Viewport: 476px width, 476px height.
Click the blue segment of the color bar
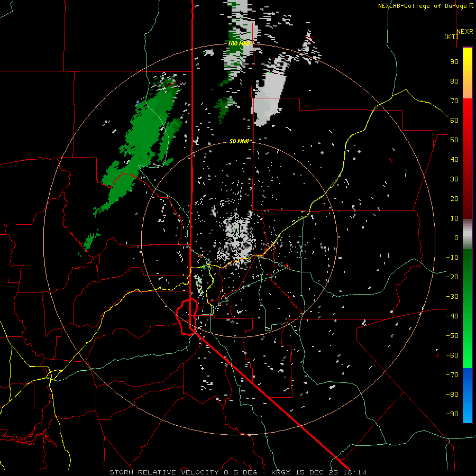click(467, 396)
